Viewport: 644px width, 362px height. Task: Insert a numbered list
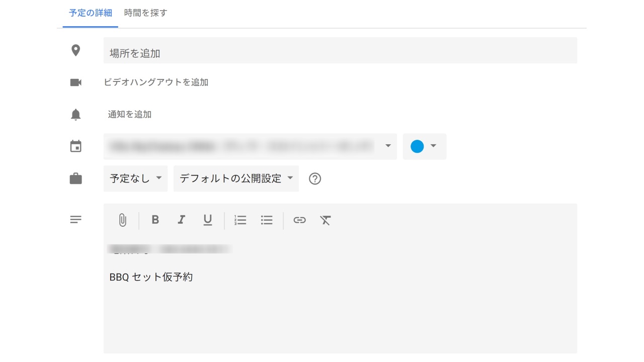pos(240,220)
